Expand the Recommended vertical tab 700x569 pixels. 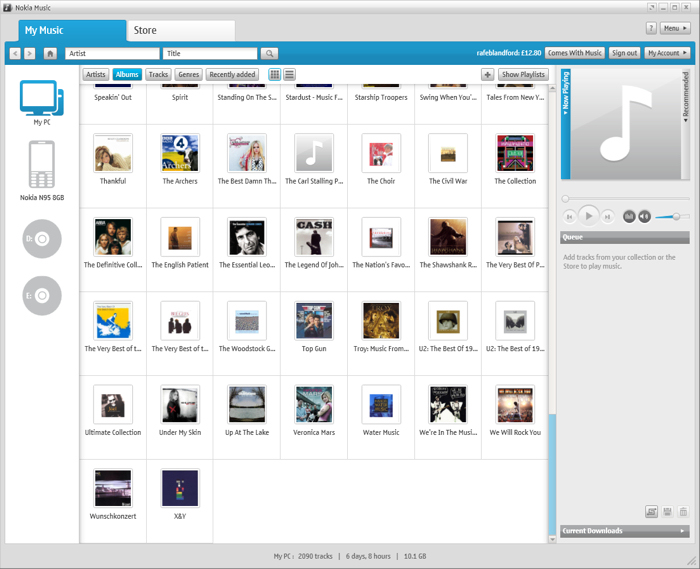pyautogui.click(x=686, y=124)
